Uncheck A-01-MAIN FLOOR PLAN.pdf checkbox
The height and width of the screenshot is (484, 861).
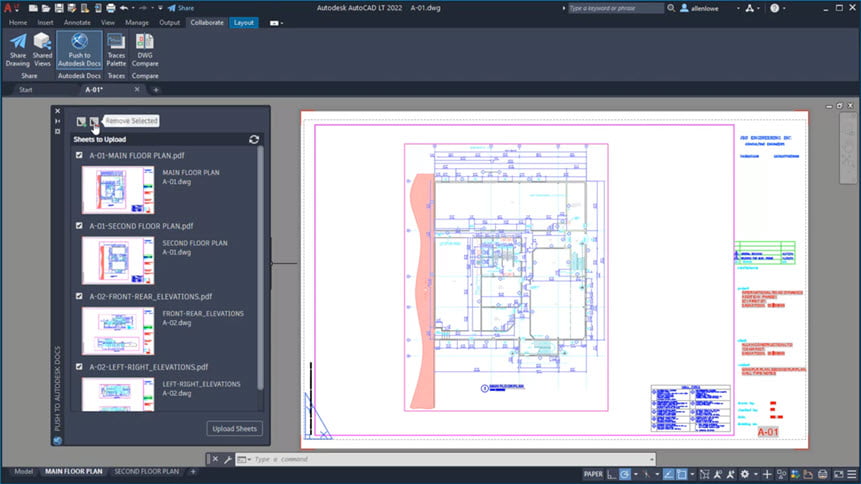coord(79,155)
